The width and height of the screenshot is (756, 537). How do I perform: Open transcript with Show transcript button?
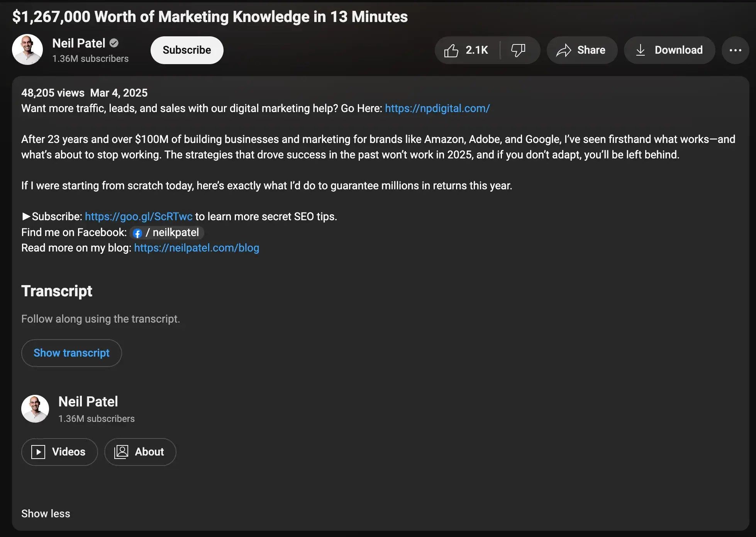click(x=71, y=353)
